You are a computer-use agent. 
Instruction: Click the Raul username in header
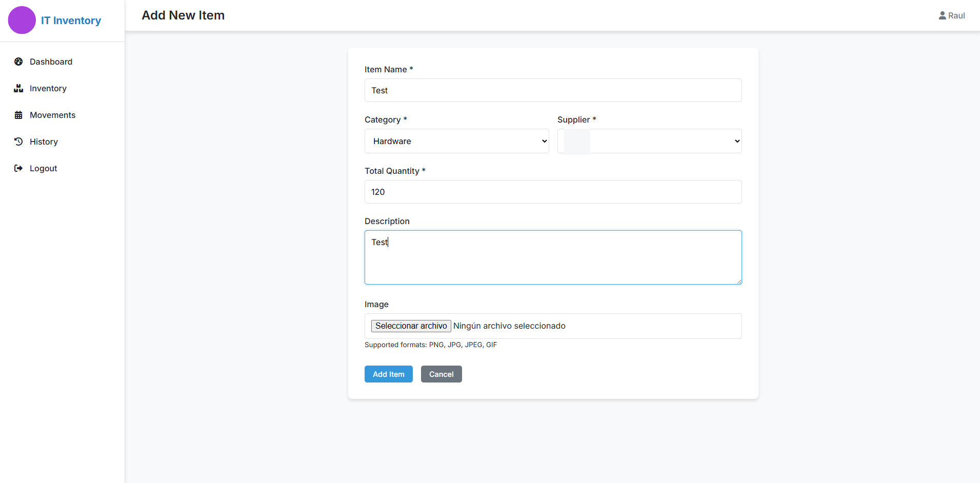point(956,15)
